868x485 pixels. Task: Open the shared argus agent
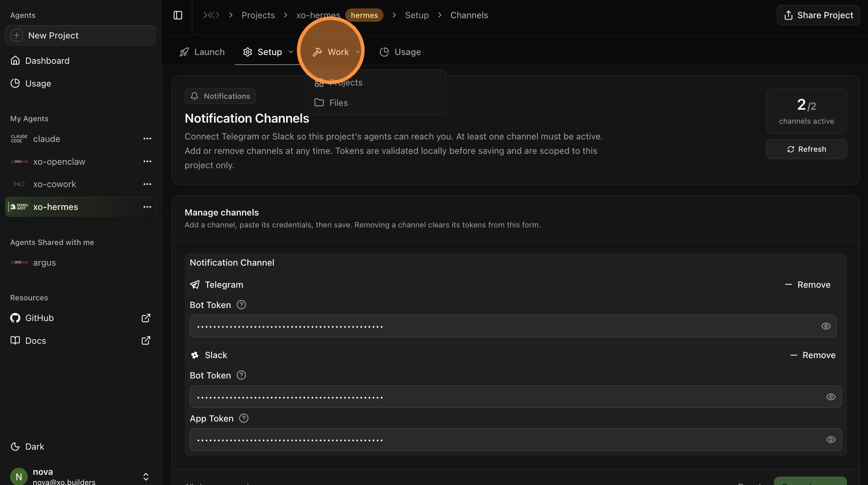[80, 262]
